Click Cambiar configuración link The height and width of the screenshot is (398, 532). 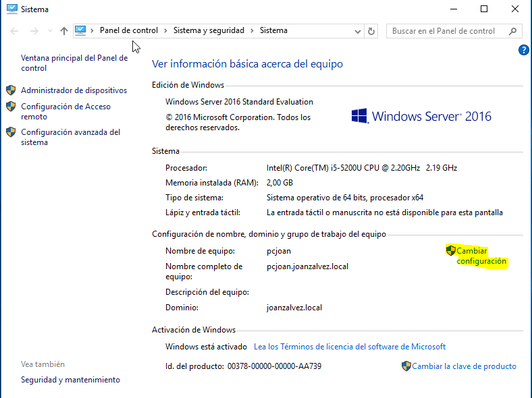tap(481, 256)
